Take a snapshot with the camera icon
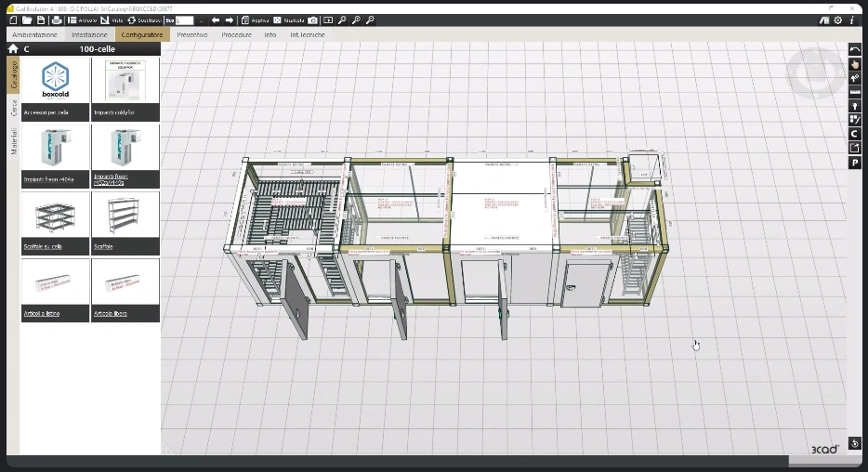This screenshot has width=868, height=472. (x=313, y=20)
